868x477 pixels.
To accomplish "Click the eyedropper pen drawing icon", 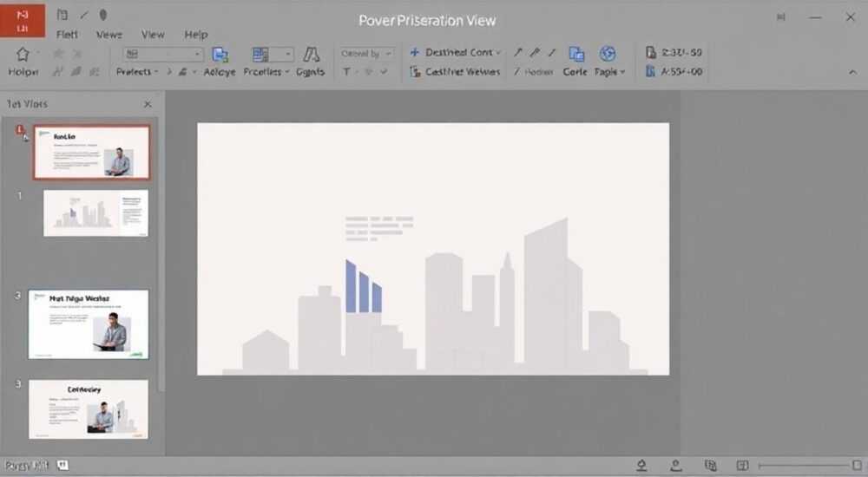I will [535, 53].
